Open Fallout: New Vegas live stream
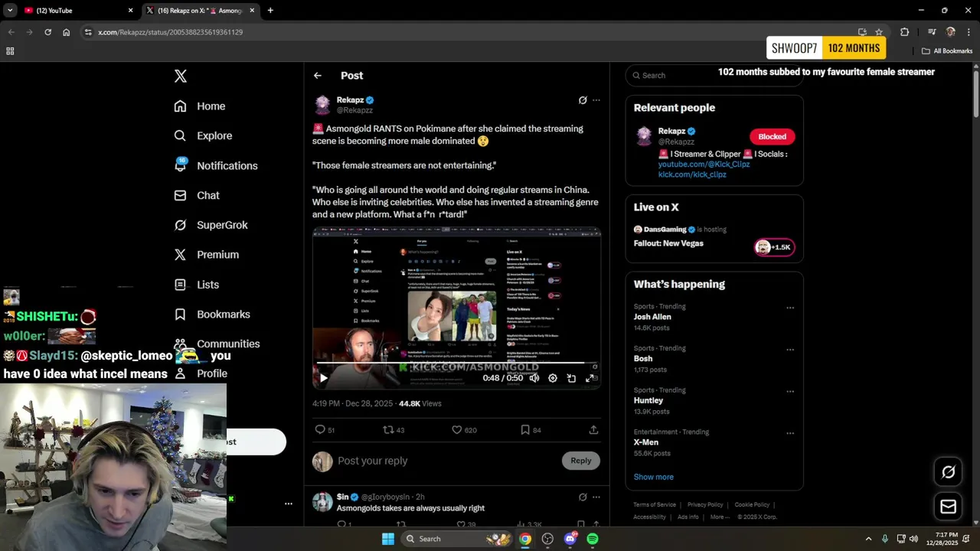This screenshot has width=980, height=551. [668, 243]
